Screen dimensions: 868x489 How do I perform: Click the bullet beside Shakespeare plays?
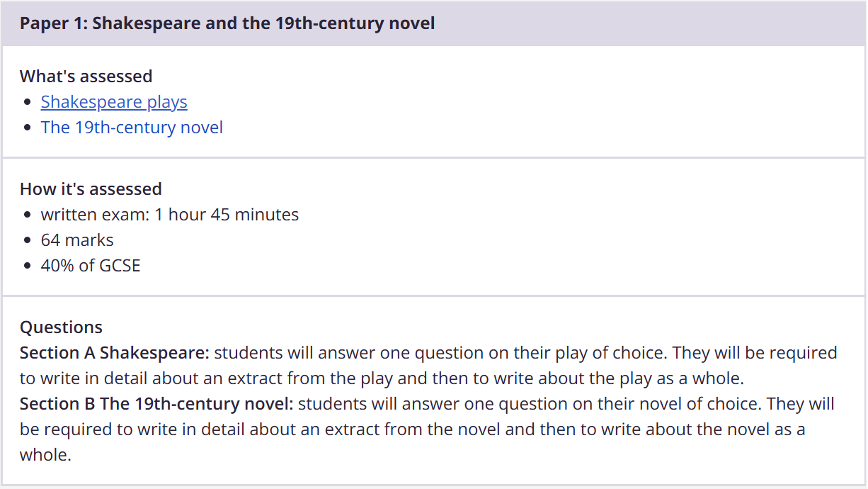27,103
